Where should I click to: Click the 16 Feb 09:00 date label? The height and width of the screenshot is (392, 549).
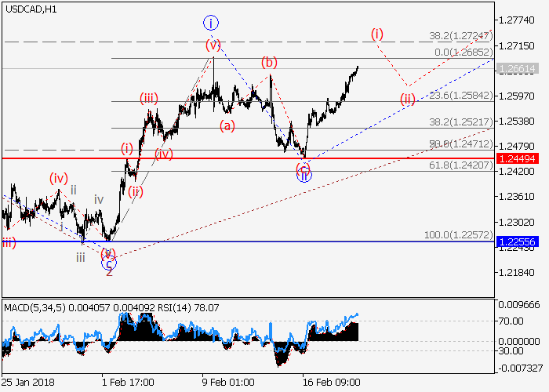[x=332, y=383]
